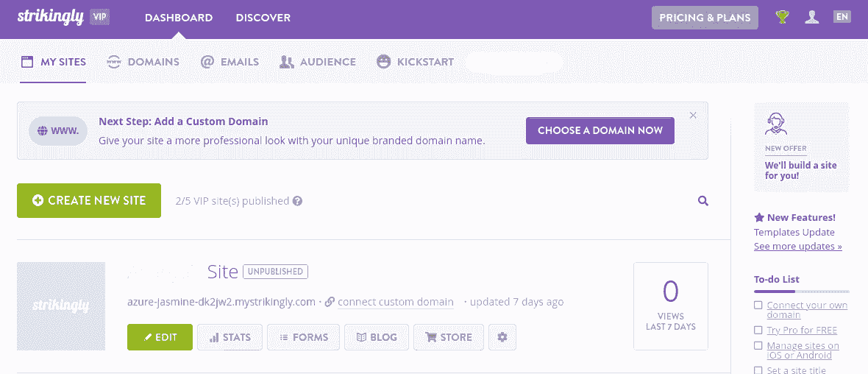Click the To-do List progress bar

[802, 291]
